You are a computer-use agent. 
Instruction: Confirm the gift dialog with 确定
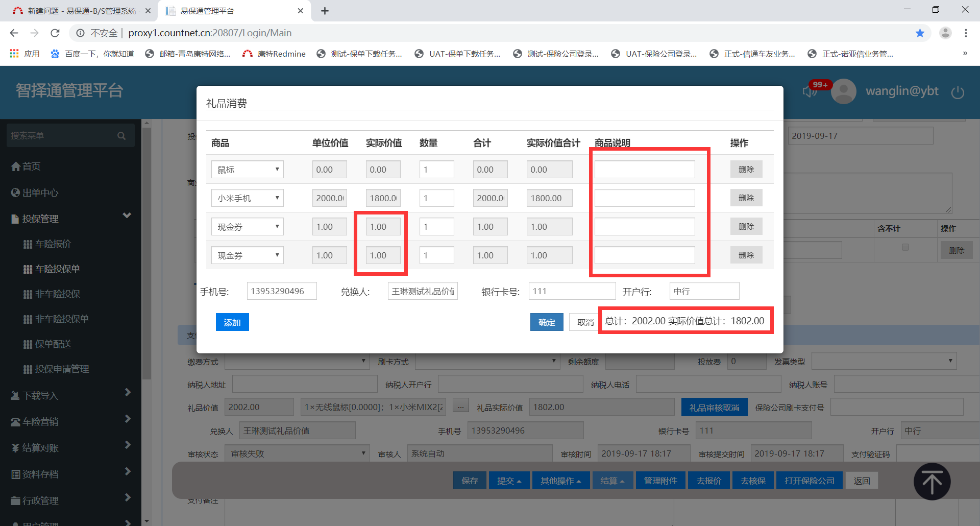click(x=547, y=322)
